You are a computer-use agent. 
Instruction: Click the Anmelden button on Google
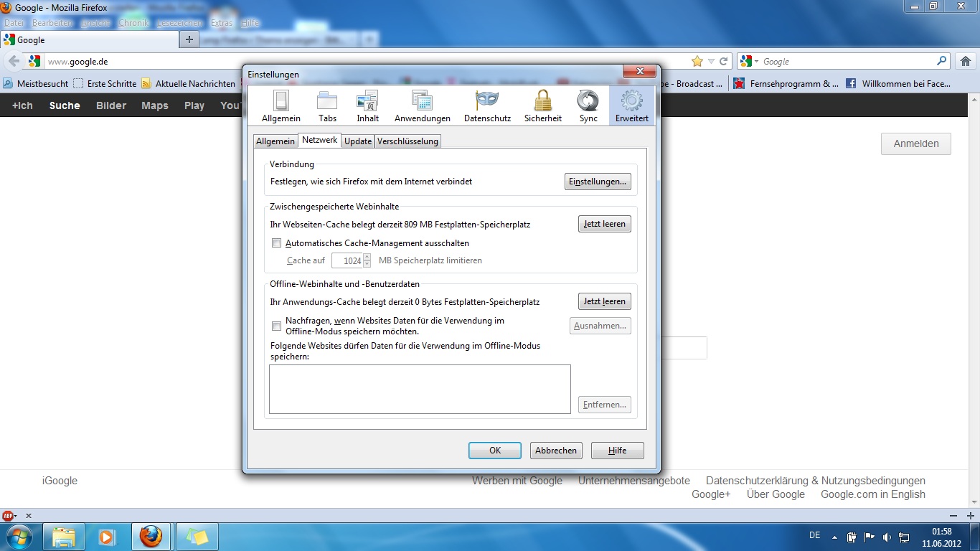[x=916, y=143]
